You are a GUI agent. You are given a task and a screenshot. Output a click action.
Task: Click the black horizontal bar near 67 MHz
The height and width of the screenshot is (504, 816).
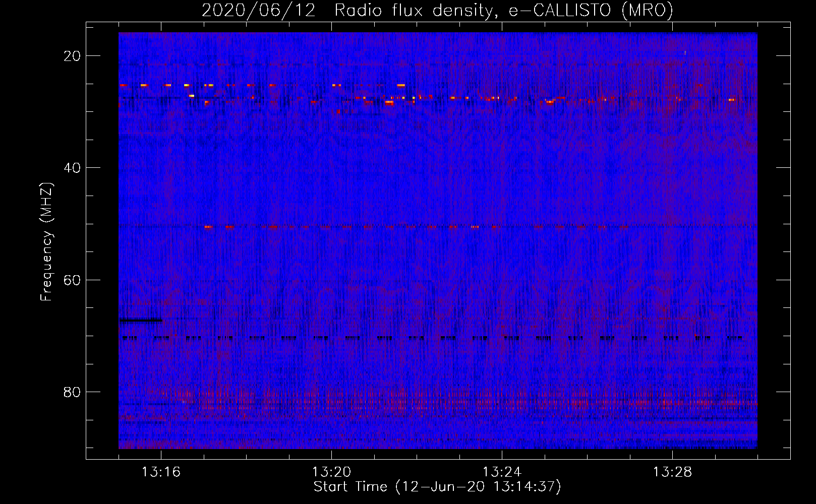click(x=141, y=320)
